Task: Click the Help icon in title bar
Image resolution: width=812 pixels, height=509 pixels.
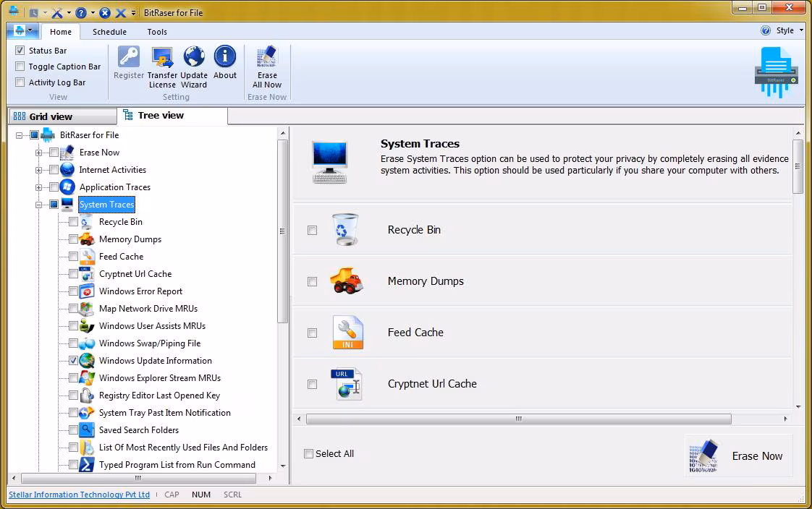Action: point(81,12)
